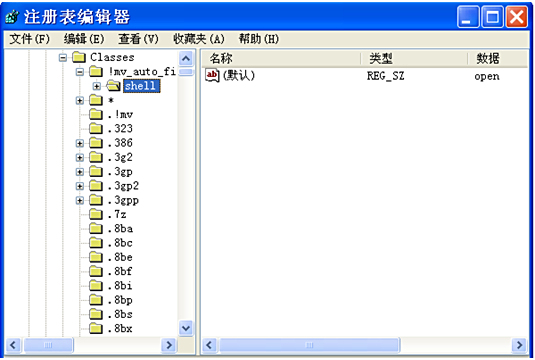The height and width of the screenshot is (360, 535).
Task: Expand the .386 key
Action: coord(80,143)
